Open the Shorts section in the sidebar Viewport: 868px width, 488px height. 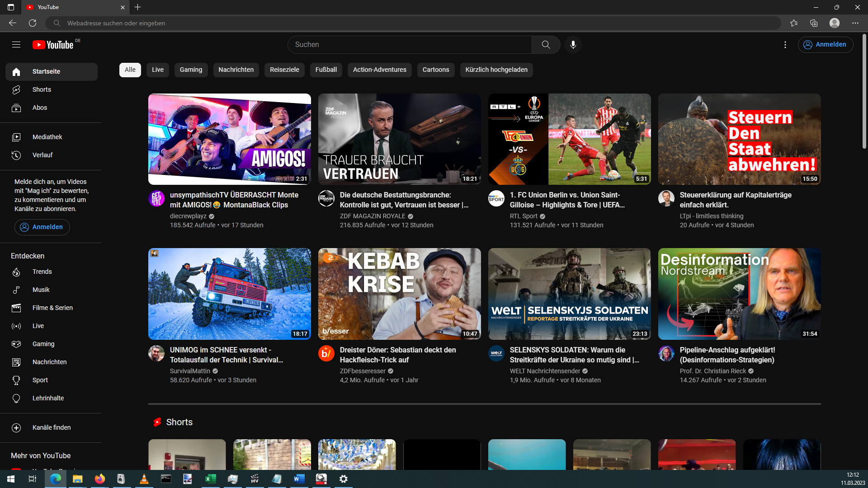(x=42, y=89)
